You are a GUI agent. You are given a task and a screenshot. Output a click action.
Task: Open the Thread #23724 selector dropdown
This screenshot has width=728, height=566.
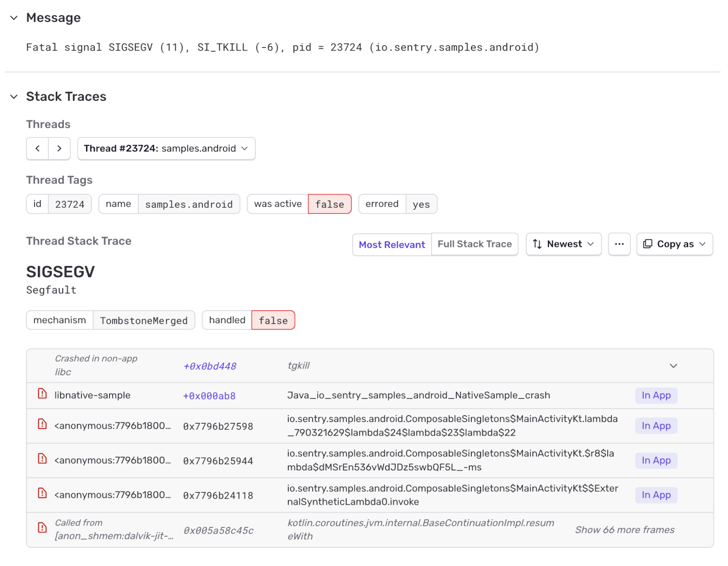(166, 149)
